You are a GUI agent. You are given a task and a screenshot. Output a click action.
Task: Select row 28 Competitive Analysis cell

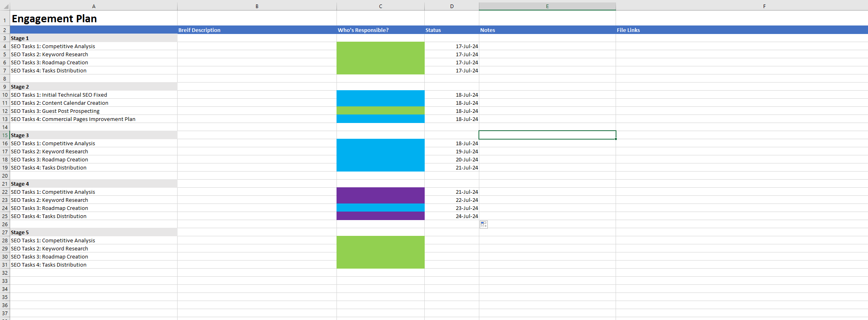point(94,240)
